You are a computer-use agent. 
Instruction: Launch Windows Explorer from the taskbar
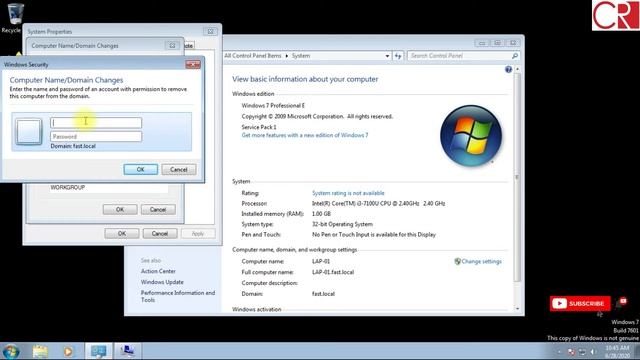(x=40, y=351)
